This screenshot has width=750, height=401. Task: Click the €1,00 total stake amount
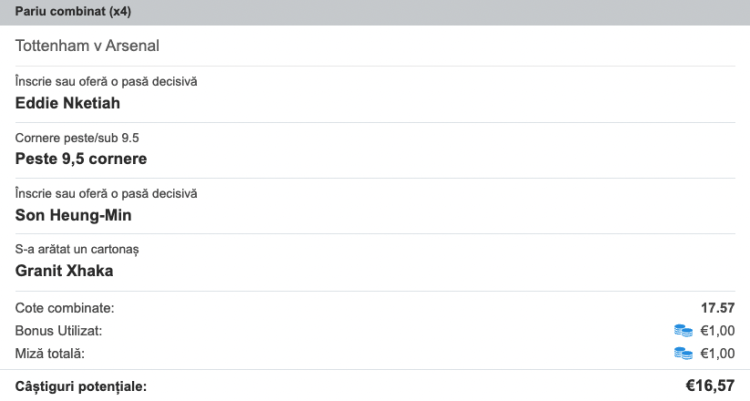point(717,354)
